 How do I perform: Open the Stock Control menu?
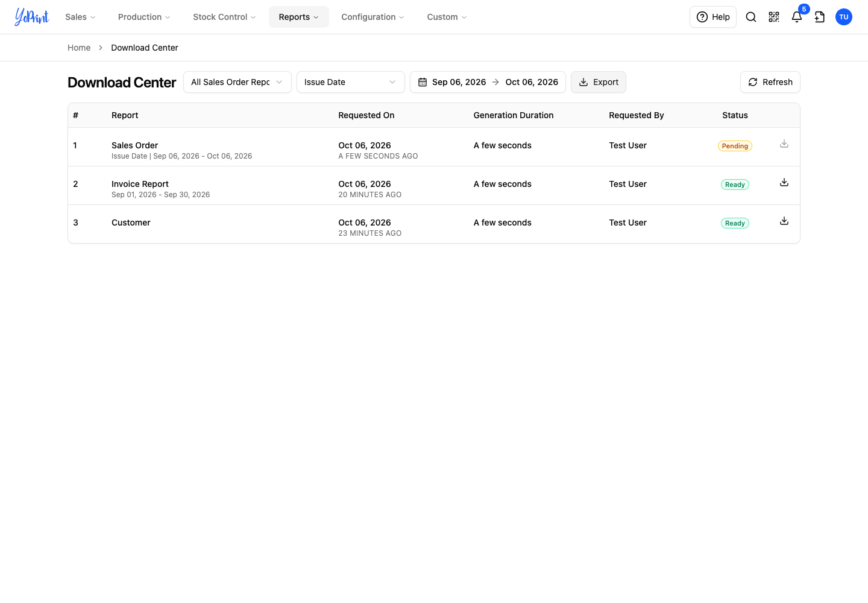[x=224, y=17]
